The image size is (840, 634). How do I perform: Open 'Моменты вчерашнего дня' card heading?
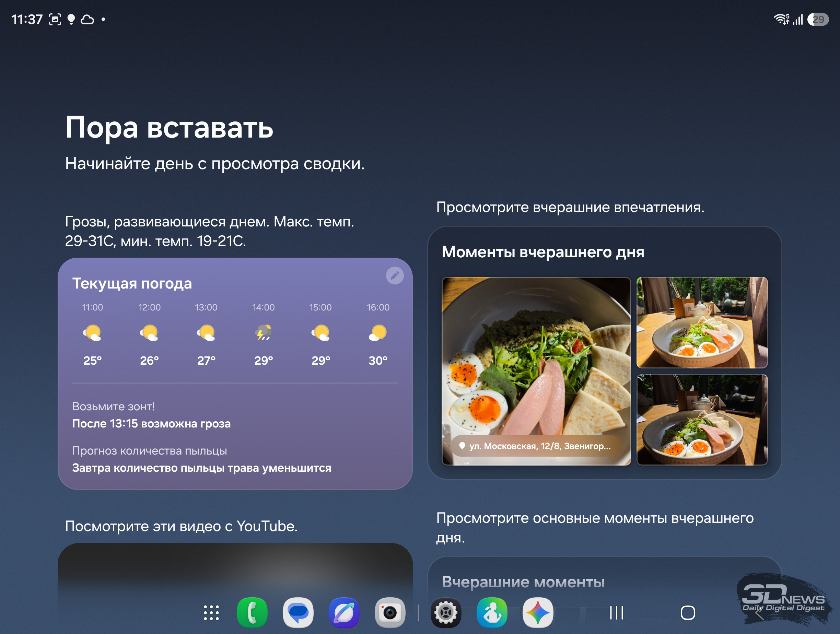(x=542, y=252)
